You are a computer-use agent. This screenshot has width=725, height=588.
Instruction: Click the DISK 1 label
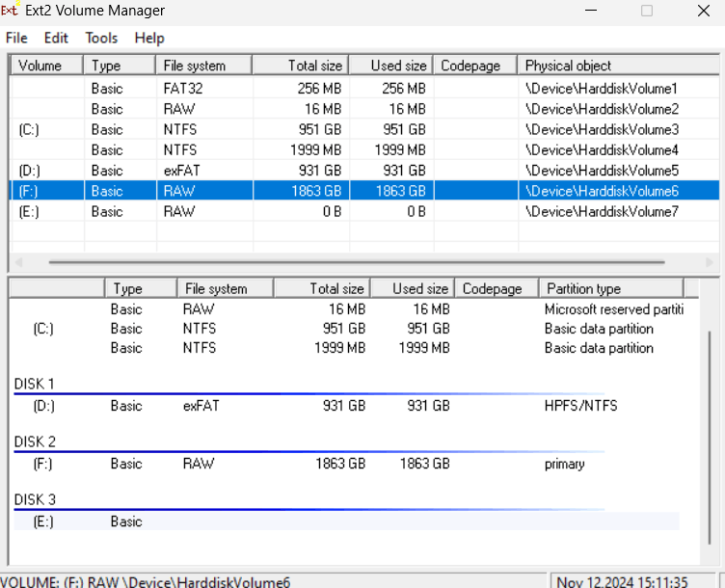tap(34, 384)
